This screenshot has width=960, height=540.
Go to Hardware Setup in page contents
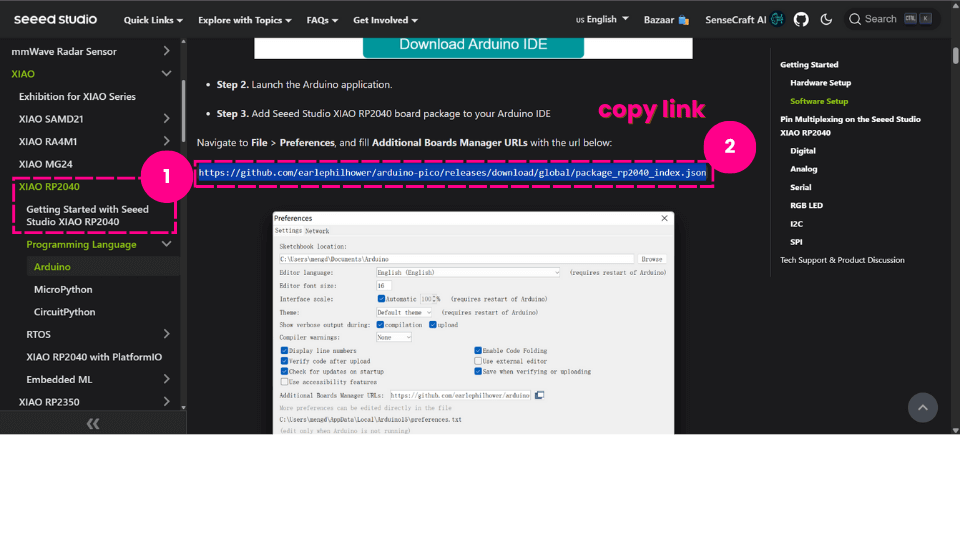pos(820,83)
